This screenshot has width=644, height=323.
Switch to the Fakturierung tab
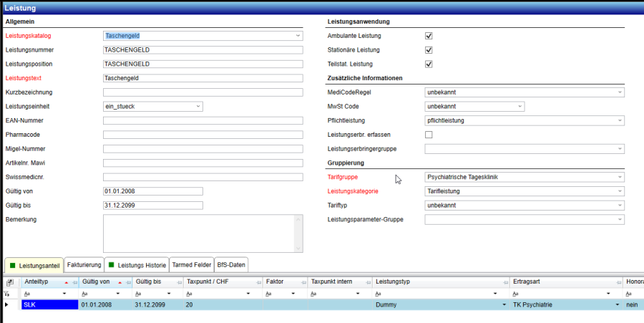tap(84, 265)
